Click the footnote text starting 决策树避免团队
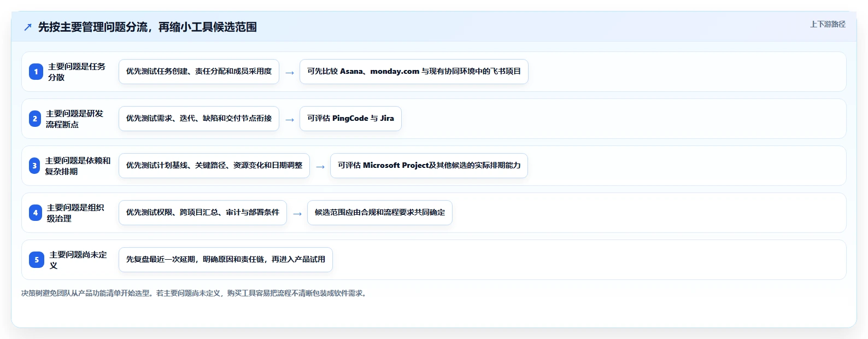868x339 pixels. coord(195,293)
